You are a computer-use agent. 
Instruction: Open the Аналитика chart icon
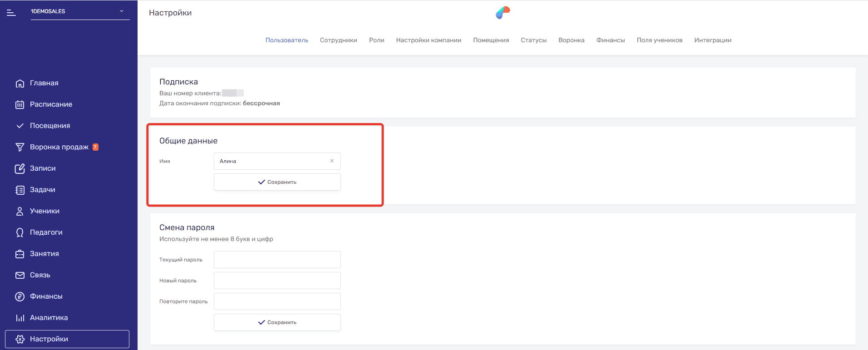tap(20, 318)
